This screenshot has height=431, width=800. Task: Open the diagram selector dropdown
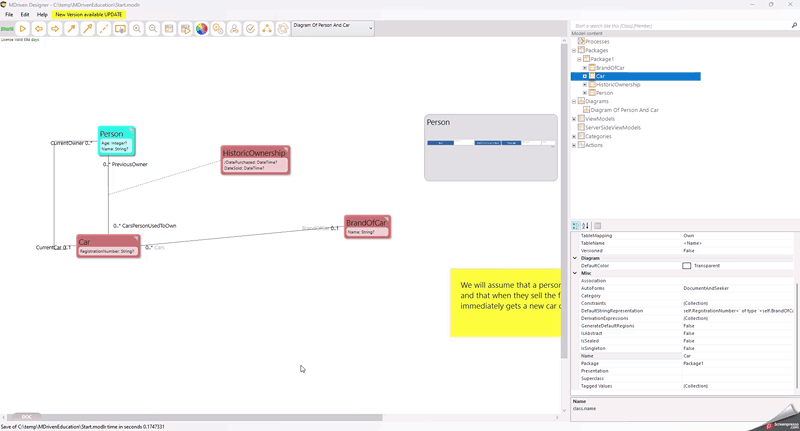370,28
